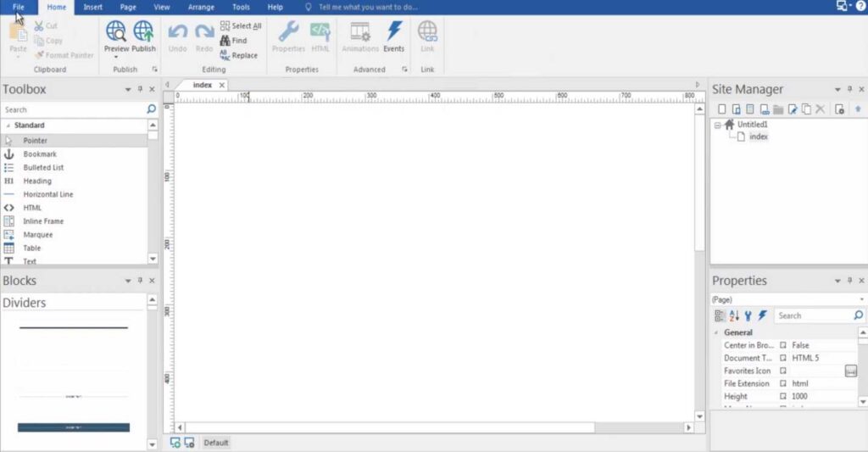Close the index document tab

click(x=221, y=86)
